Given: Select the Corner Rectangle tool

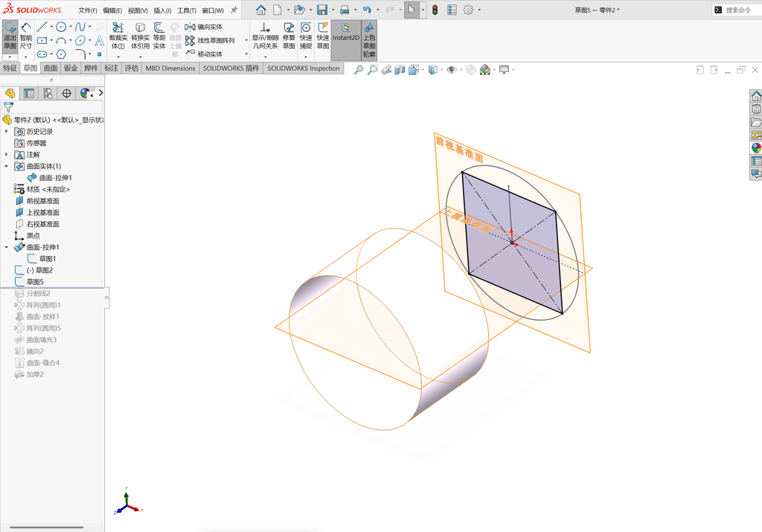Looking at the screenshot, I should (42, 40).
